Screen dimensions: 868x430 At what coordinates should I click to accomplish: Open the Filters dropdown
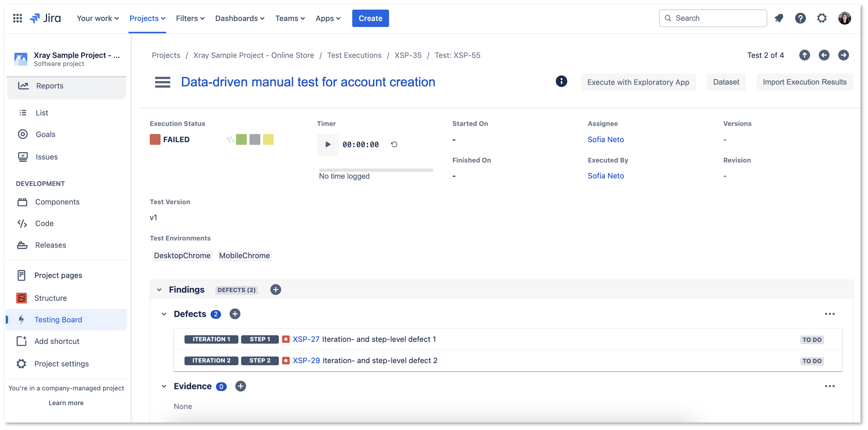pyautogui.click(x=190, y=18)
